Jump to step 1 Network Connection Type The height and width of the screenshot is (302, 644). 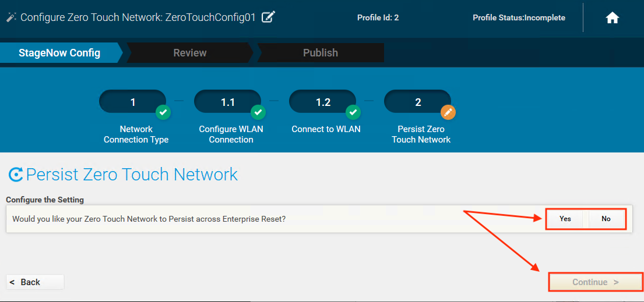click(x=133, y=102)
